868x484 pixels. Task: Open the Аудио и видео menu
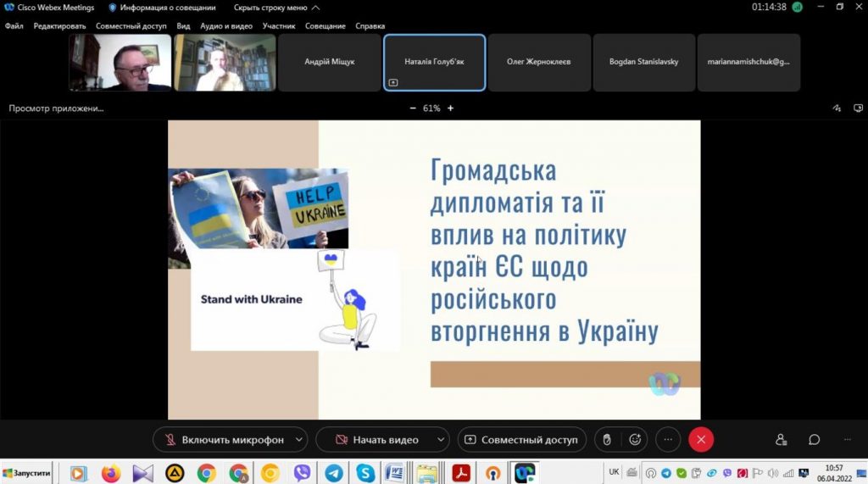coord(226,26)
